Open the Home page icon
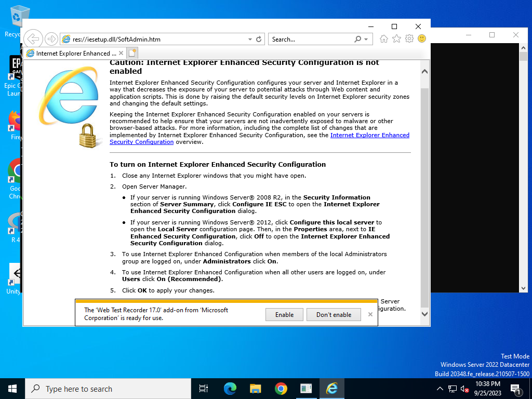 click(384, 38)
